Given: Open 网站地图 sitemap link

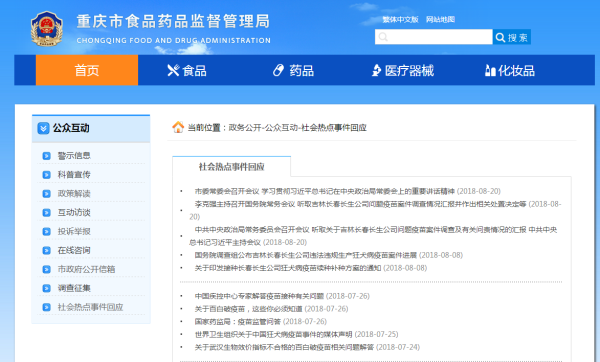Looking at the screenshot, I should [x=440, y=20].
